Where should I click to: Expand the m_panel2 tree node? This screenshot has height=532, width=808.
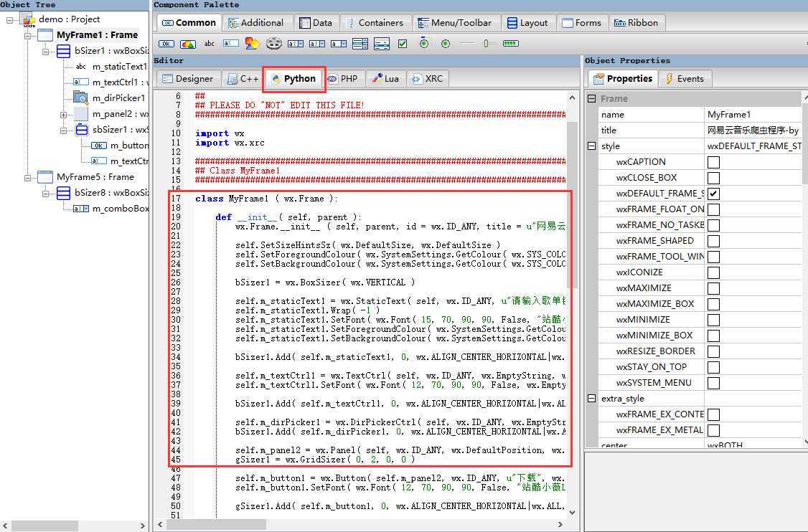pyautogui.click(x=63, y=114)
